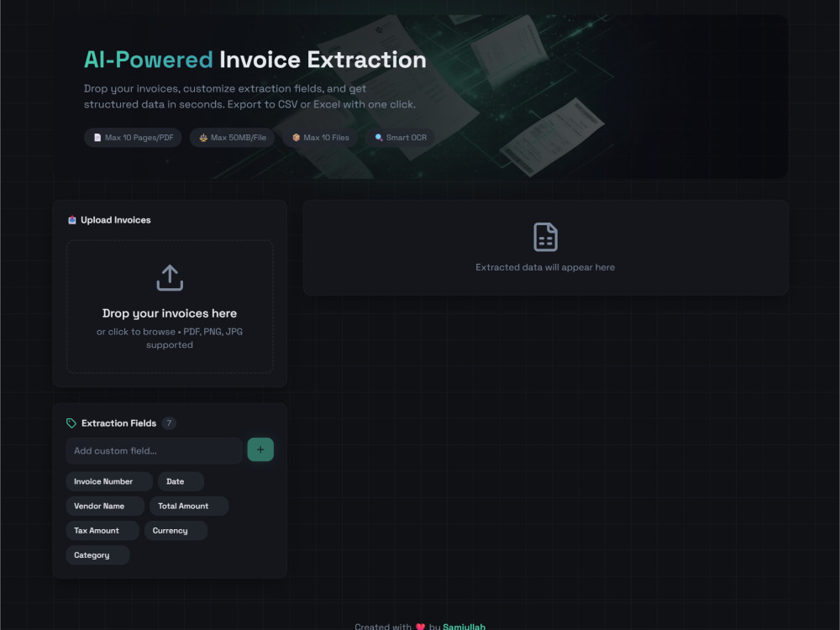Click the 'Created with' footer text
The height and width of the screenshot is (630, 840).
[x=383, y=627]
